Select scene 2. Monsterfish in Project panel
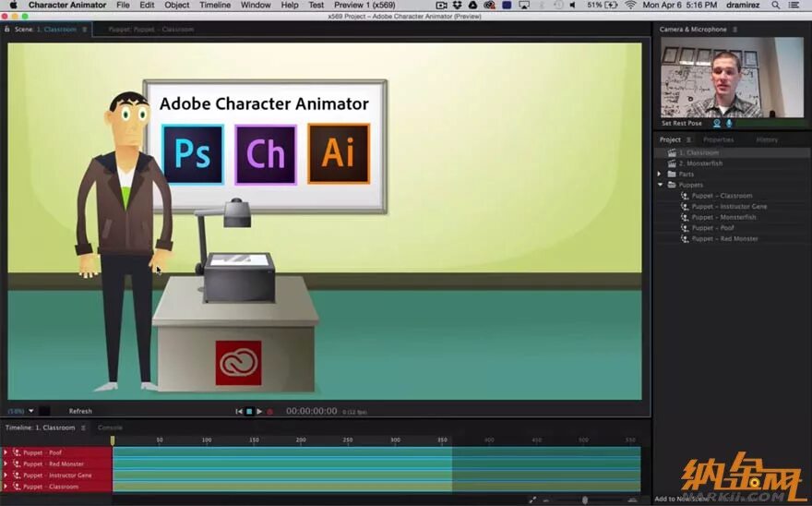Screen dimensions: 812x506 [x=700, y=163]
